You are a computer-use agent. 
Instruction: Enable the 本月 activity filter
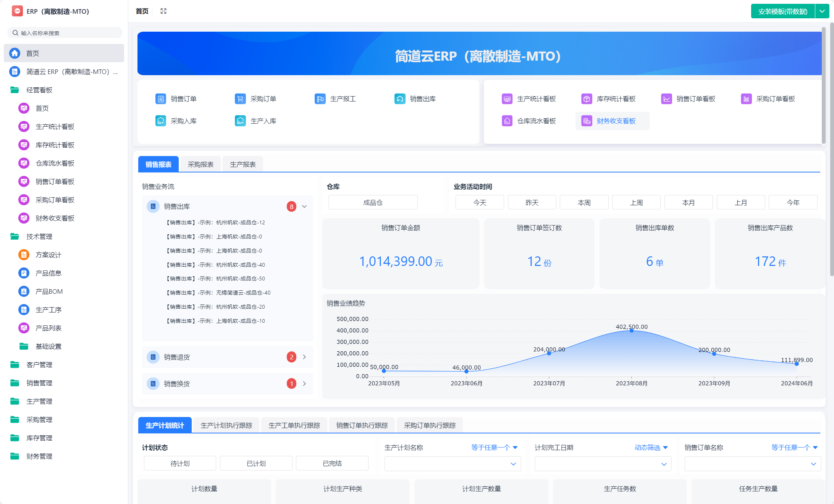tap(689, 202)
